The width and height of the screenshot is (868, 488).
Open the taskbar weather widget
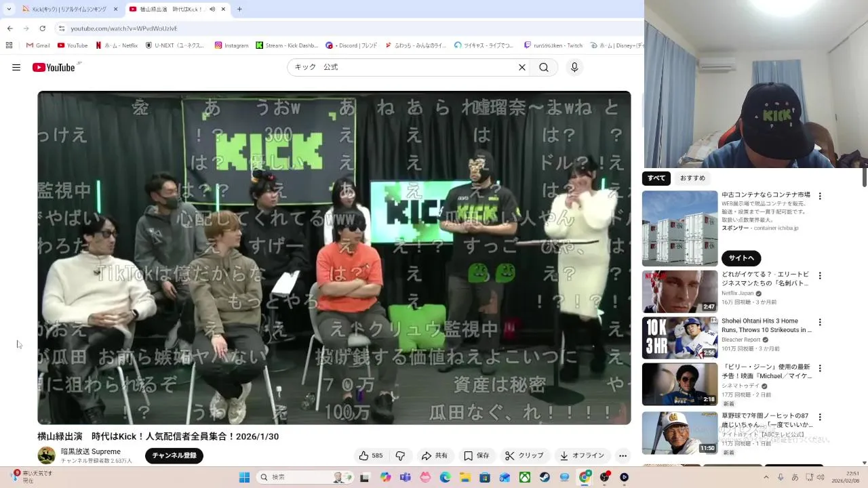pos(33,477)
